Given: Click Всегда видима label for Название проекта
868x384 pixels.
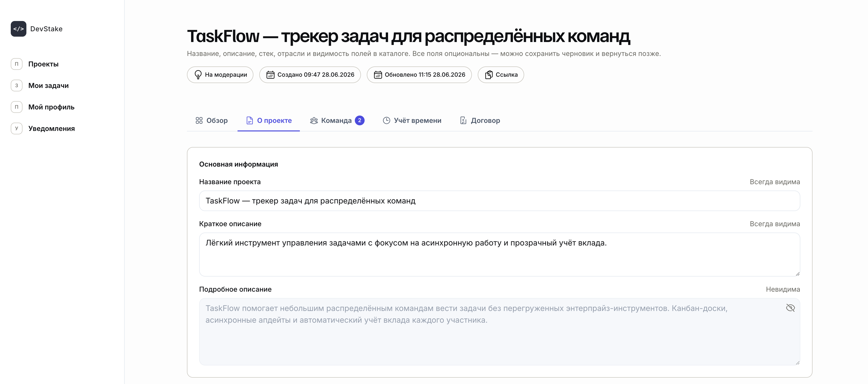Looking at the screenshot, I should coord(775,182).
